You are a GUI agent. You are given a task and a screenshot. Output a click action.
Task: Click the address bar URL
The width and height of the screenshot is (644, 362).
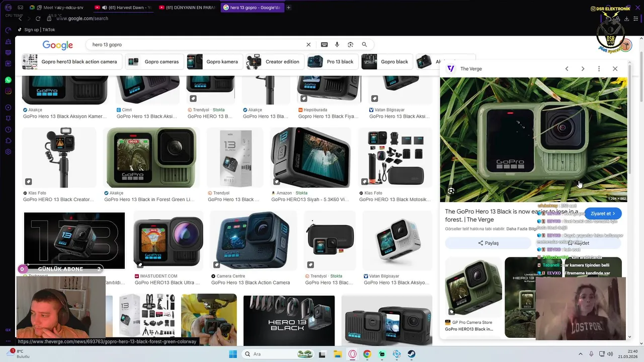(82, 19)
